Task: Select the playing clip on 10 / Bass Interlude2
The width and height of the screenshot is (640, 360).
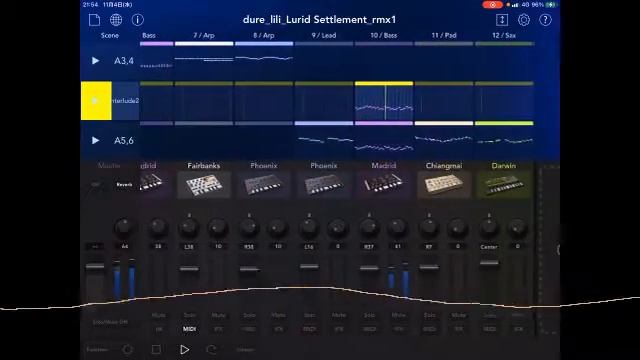Action: click(384, 102)
